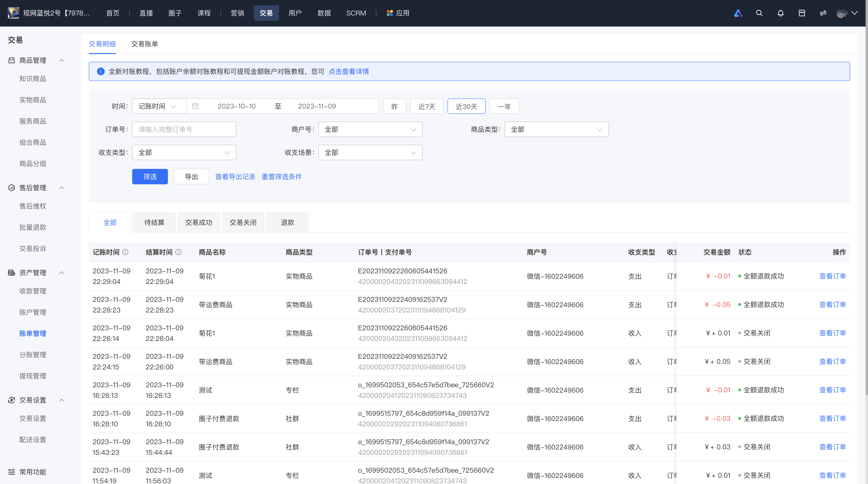The image size is (868, 484).
Task: Click the 常用功能 list icon
Action: pos(11,472)
